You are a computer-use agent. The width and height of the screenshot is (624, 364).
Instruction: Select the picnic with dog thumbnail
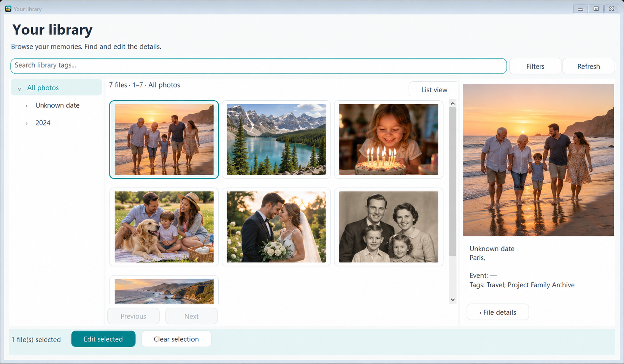click(164, 227)
